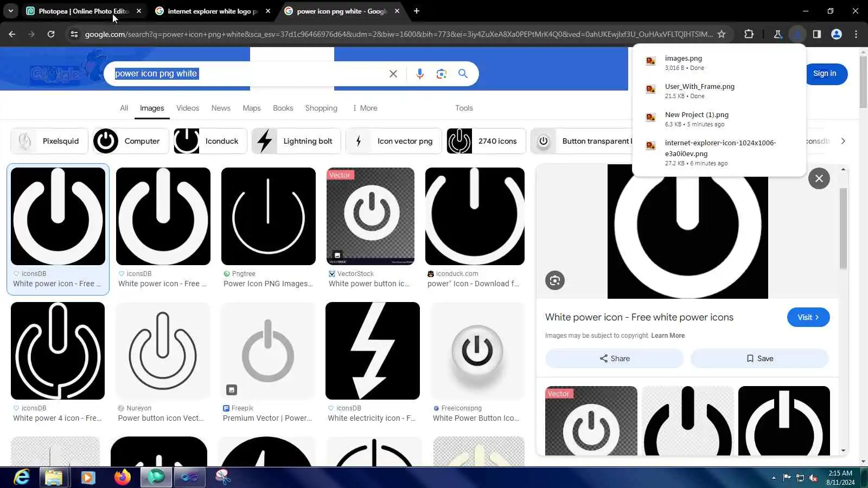868x488 pixels.
Task: Click the Sign in button
Action: pos(825,74)
